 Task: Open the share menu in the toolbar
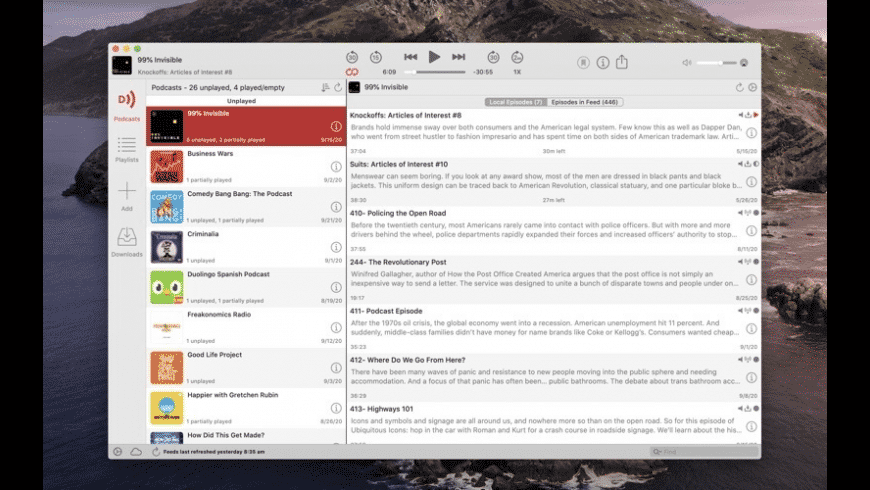(x=622, y=62)
